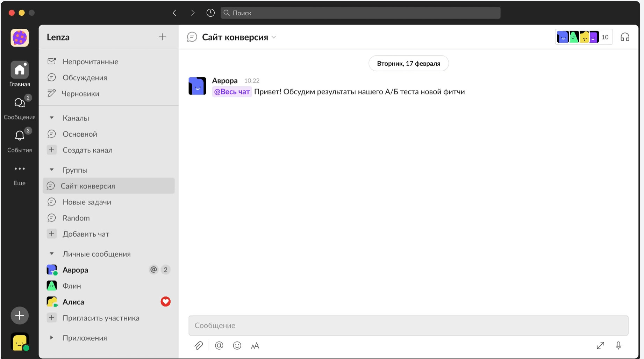Click Пригласить участника
The height and width of the screenshot is (359, 644).
tap(101, 318)
